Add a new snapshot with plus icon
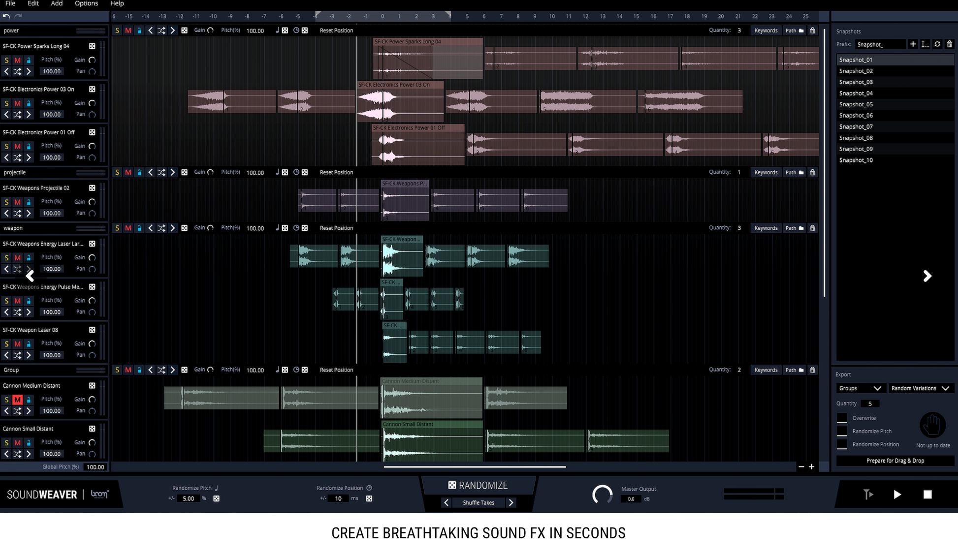958x560 pixels. coord(913,44)
